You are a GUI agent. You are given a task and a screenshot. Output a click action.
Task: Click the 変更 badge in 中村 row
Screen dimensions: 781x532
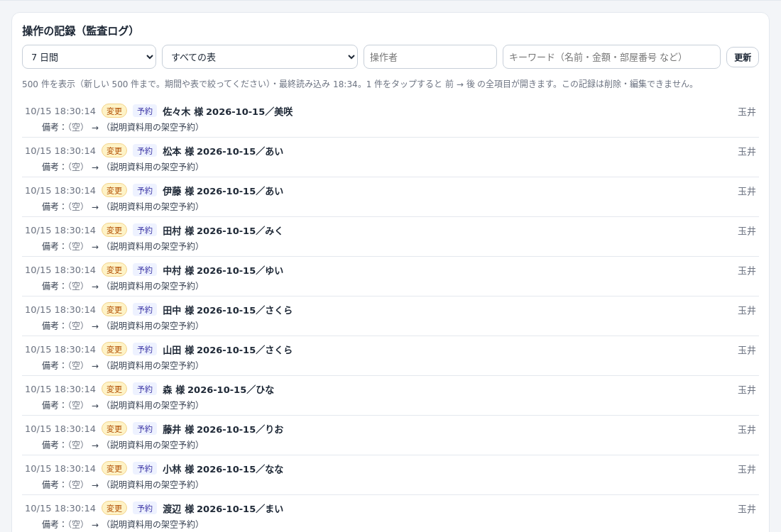114,270
